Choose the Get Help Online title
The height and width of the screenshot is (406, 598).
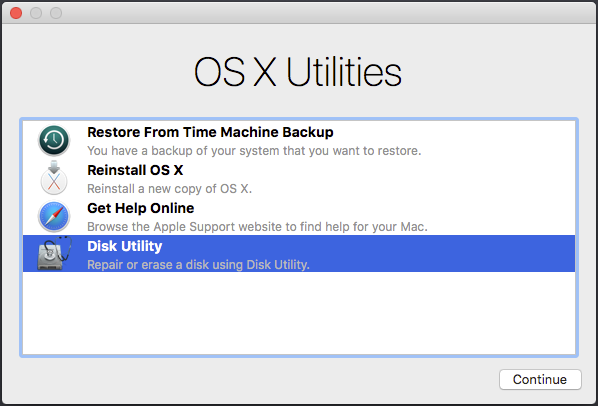[140, 208]
